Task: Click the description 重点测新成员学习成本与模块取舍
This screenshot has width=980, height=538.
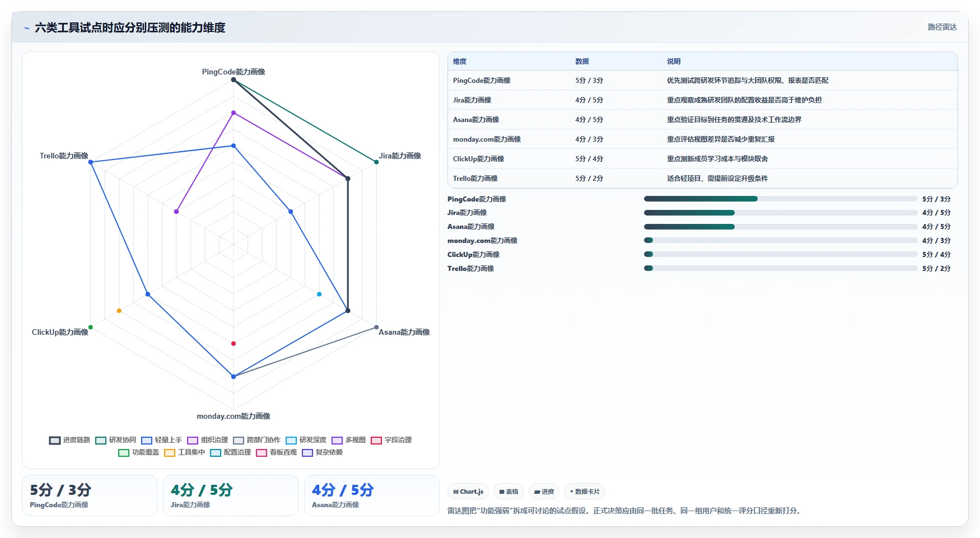Action: (x=717, y=159)
